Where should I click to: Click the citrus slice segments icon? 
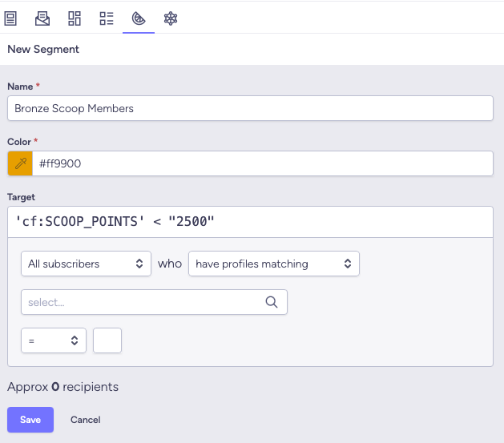[x=138, y=18]
